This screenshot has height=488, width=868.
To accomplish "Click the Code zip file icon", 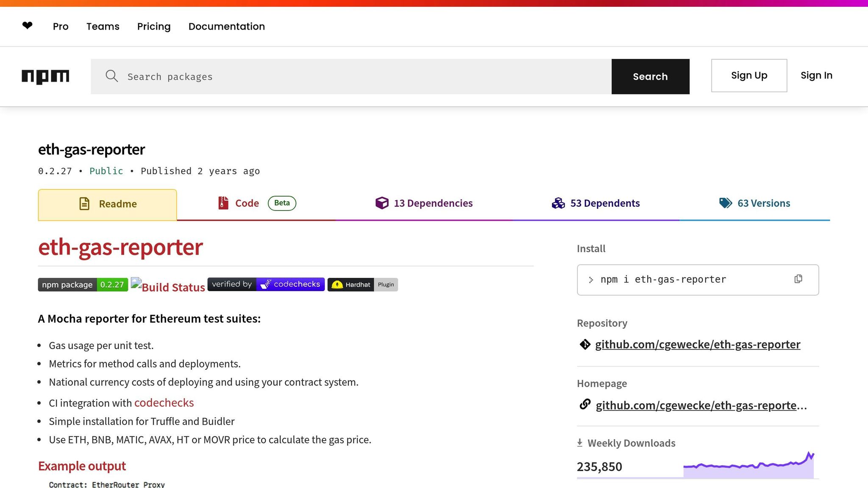I will (x=223, y=203).
